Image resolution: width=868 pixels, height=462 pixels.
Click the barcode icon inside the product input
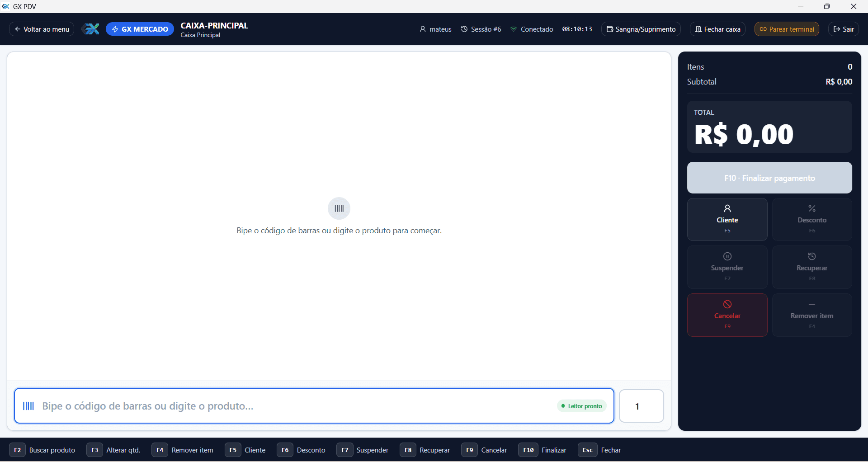click(28, 406)
